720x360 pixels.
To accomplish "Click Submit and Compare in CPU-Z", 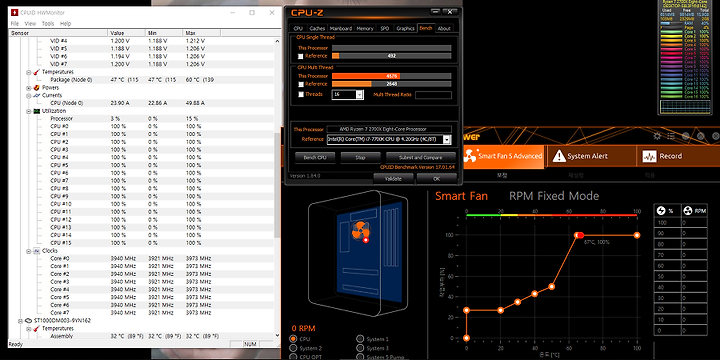I will tap(421, 158).
